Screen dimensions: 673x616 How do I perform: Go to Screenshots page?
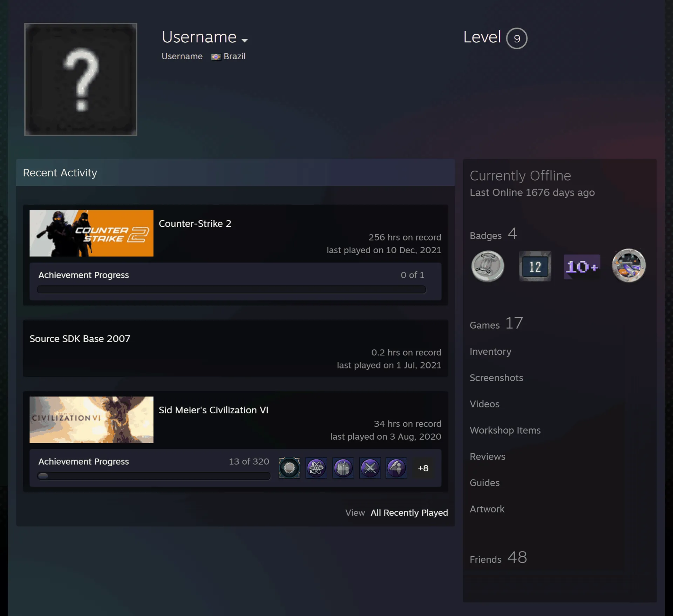pos(496,378)
